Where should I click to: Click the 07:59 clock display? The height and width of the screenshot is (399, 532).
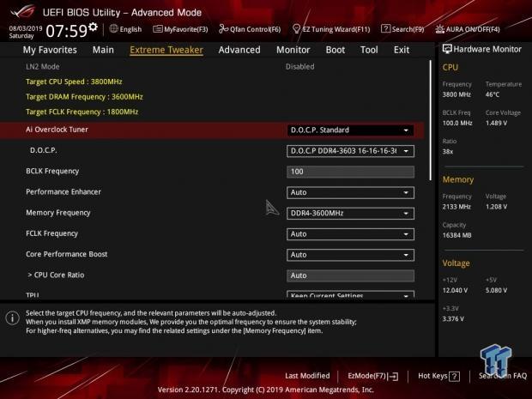[67, 31]
